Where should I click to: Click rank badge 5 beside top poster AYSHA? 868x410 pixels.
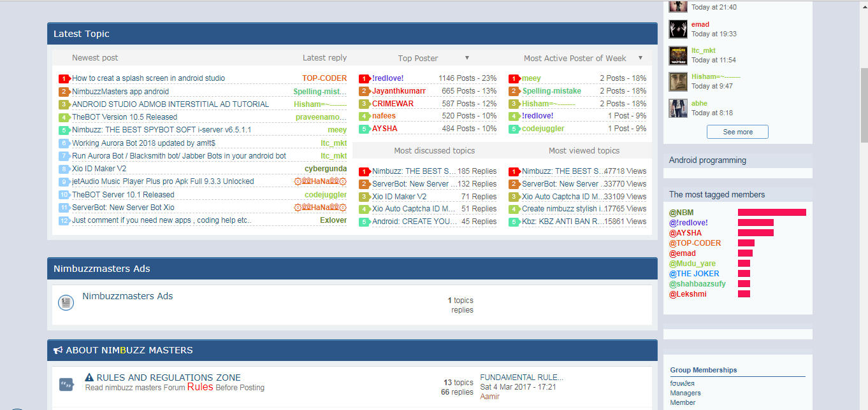point(364,129)
